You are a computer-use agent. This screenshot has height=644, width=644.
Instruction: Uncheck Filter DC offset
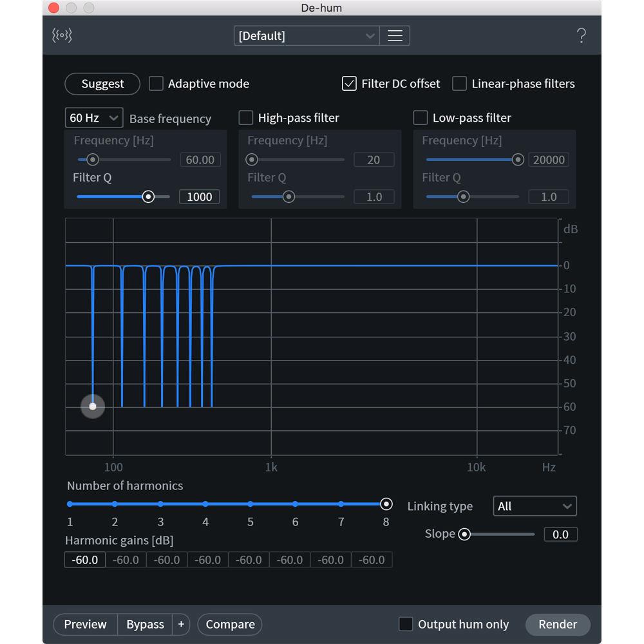pos(348,83)
